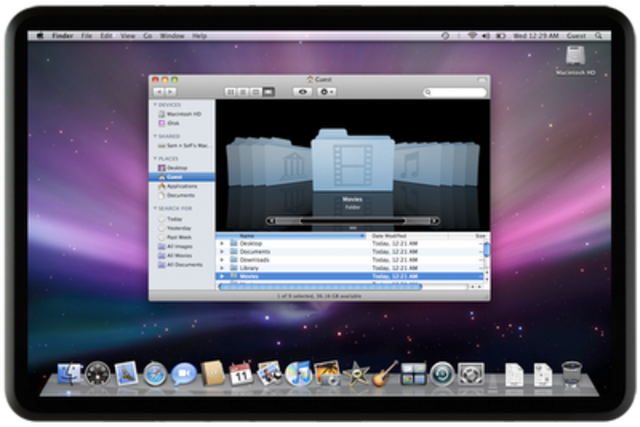Open the Help menu
The image size is (640, 427).
(199, 36)
